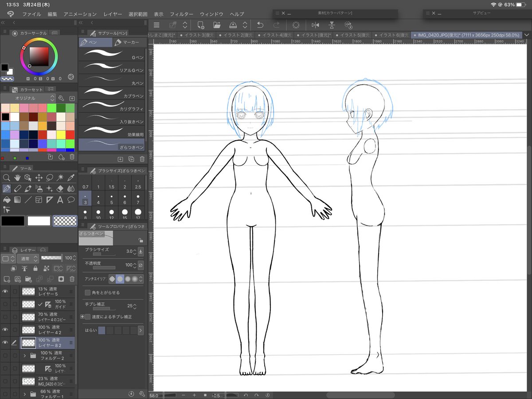The image size is (532, 399).
Task: Click the new canvas icon
Action: pyautogui.click(x=201, y=25)
